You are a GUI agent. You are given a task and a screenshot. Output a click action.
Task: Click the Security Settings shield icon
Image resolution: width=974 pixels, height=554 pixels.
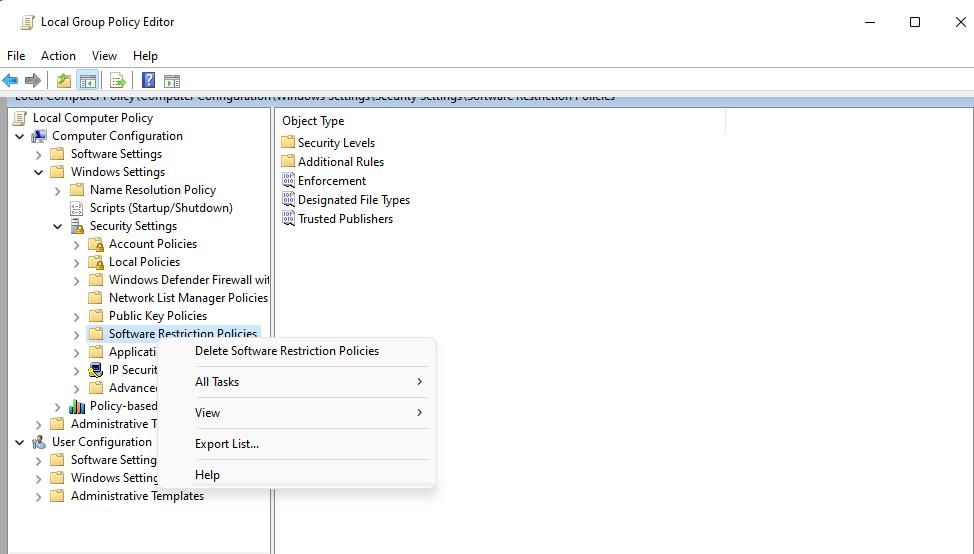point(76,226)
